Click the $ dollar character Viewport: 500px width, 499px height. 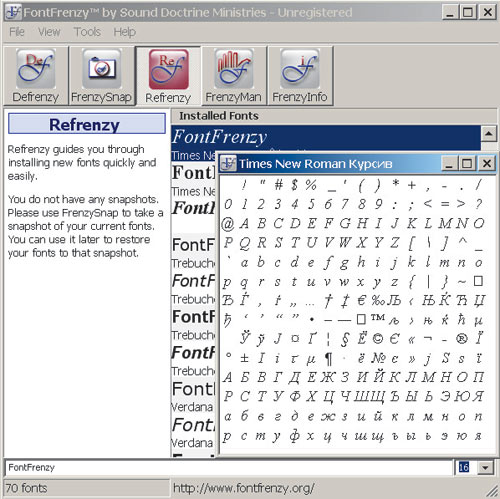coord(295,184)
